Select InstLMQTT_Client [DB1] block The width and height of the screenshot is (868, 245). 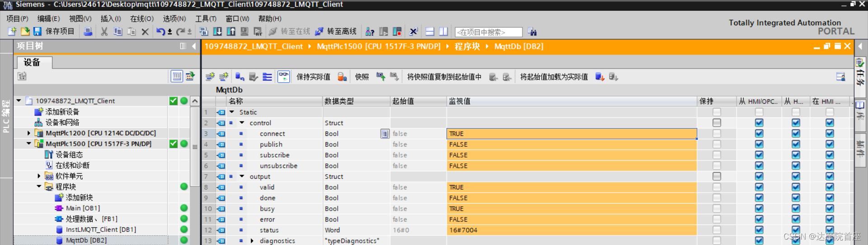(101, 229)
